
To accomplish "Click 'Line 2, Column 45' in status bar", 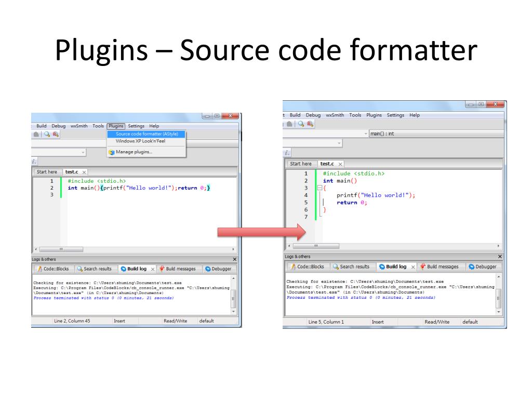I will click(x=72, y=321).
